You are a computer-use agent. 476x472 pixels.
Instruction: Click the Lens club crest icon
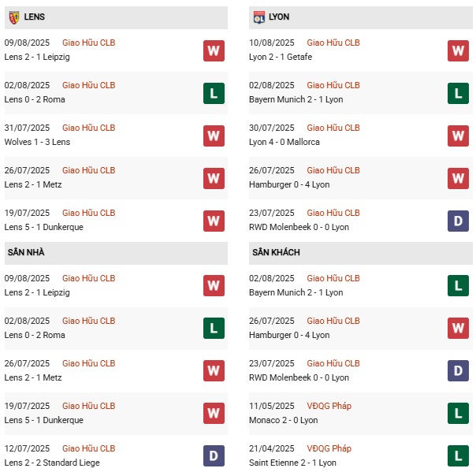[x=14, y=17]
